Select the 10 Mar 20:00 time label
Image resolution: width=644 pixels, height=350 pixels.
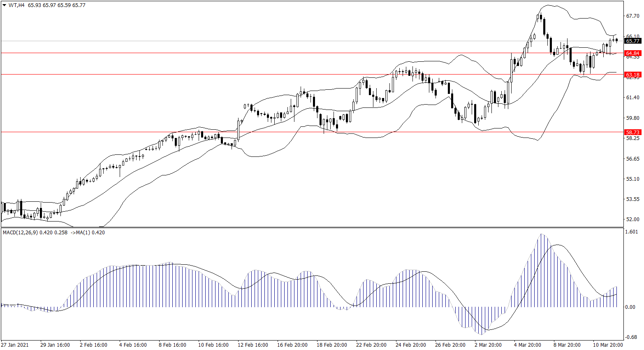[x=607, y=345]
